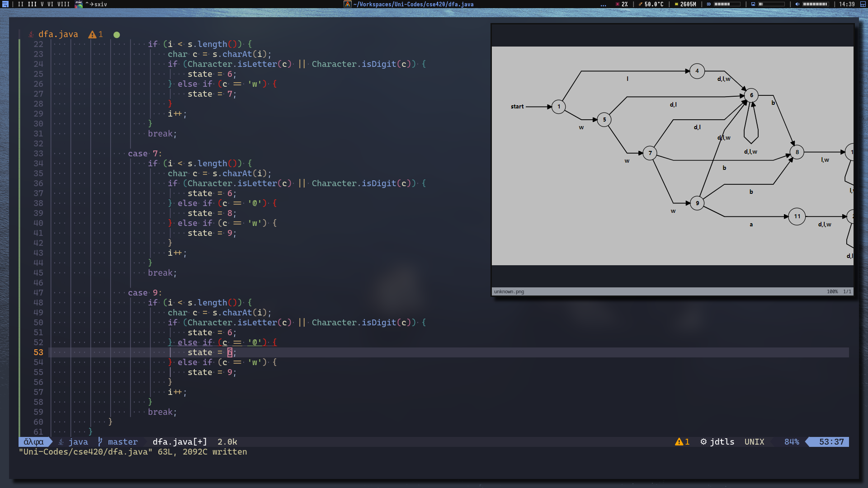The image size is (868, 488).
Task: Click the clock showing 14:39
Action: tap(847, 4)
